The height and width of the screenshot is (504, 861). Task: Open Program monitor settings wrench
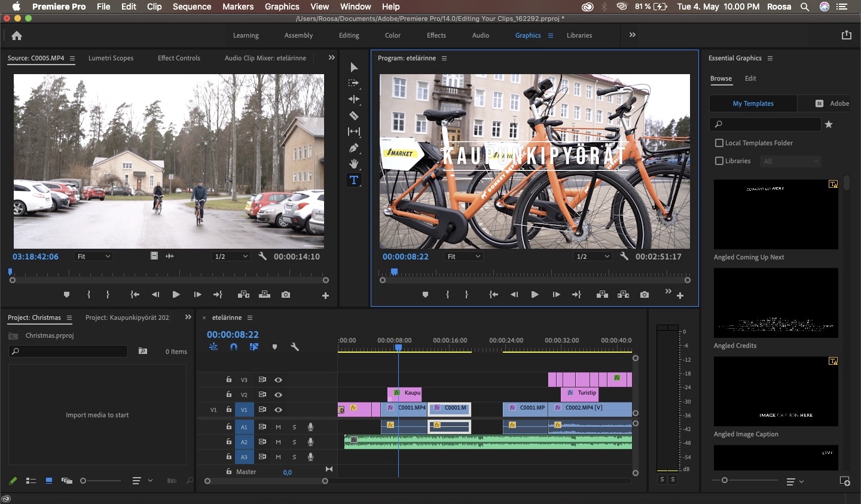click(624, 256)
